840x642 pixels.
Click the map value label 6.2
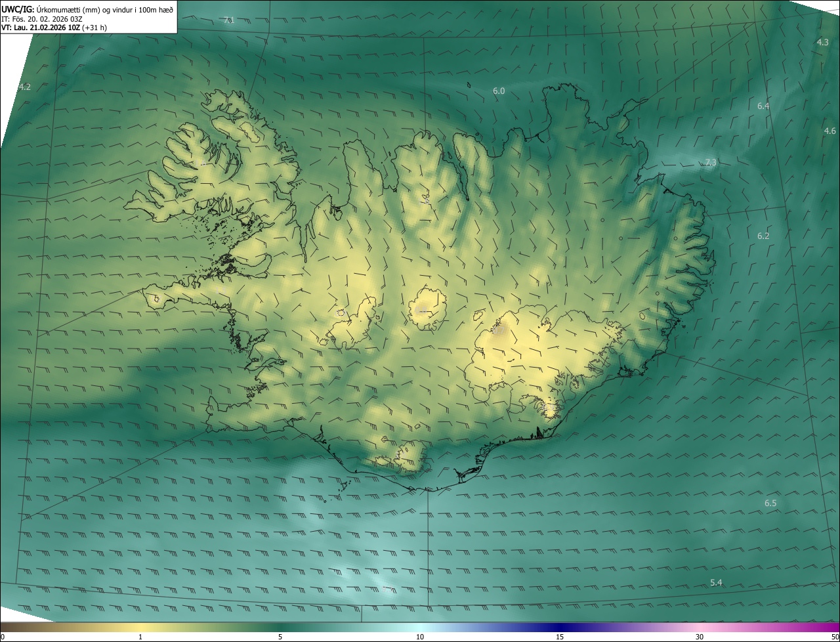pyautogui.click(x=763, y=236)
